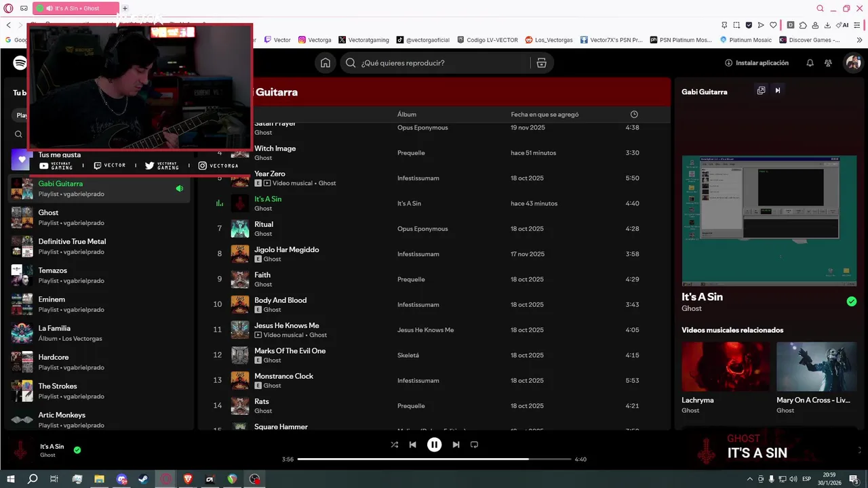This screenshot has height=488, width=868.
Task: Open the user profile avatar
Action: [x=852, y=63]
